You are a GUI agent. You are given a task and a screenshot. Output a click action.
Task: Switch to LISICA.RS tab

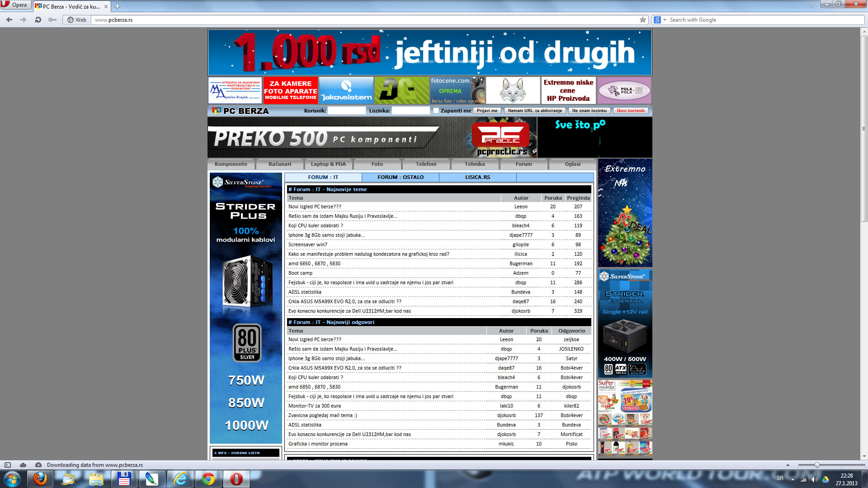477,177
